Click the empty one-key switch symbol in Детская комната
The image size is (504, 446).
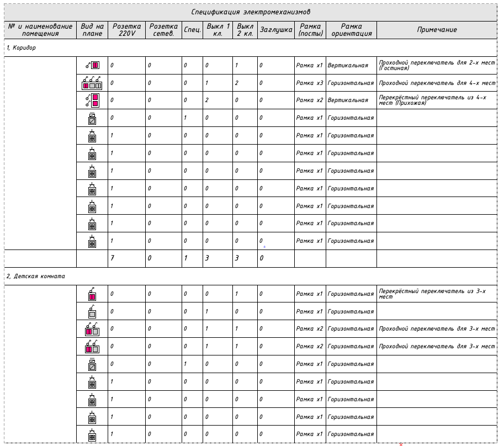[92, 312]
